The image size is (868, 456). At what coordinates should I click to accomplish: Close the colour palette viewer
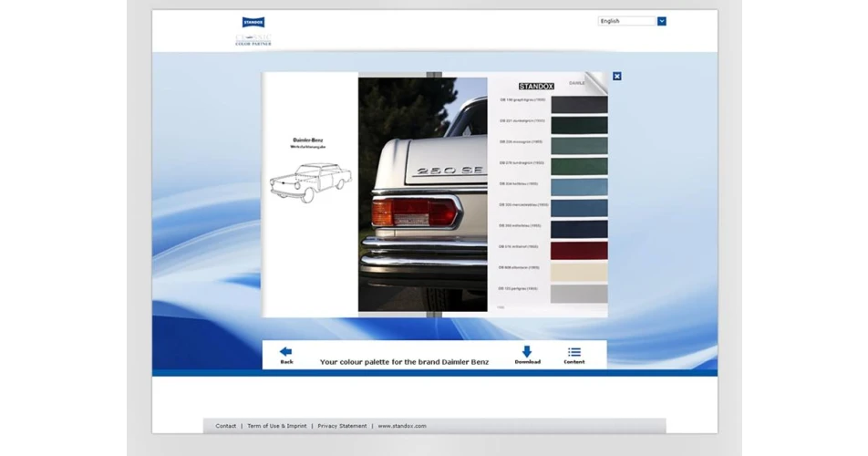(x=616, y=77)
